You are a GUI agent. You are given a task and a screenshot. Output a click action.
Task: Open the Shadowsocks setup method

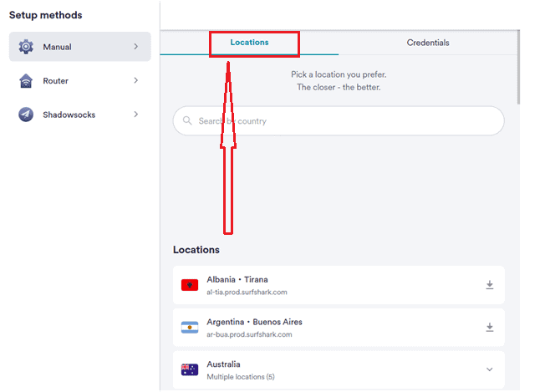(69, 115)
